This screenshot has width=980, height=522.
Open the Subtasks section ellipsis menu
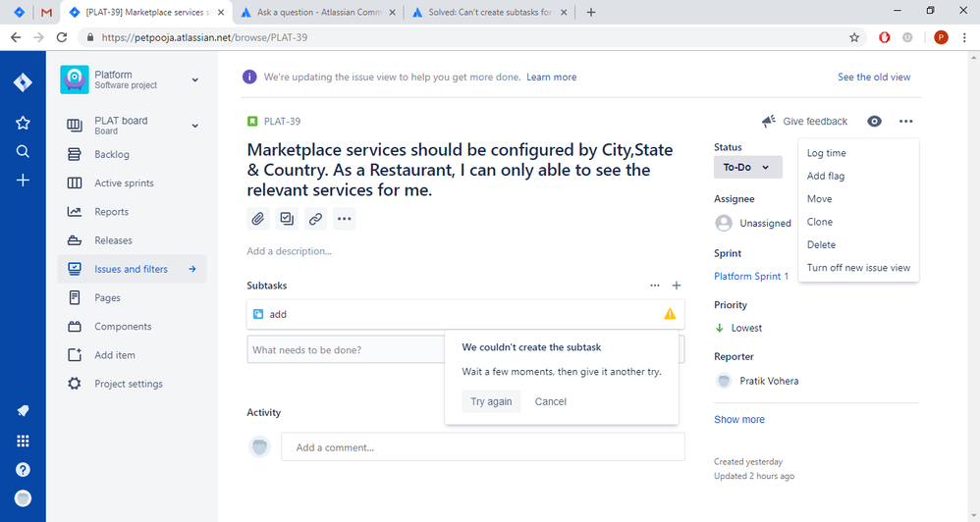[x=654, y=286]
